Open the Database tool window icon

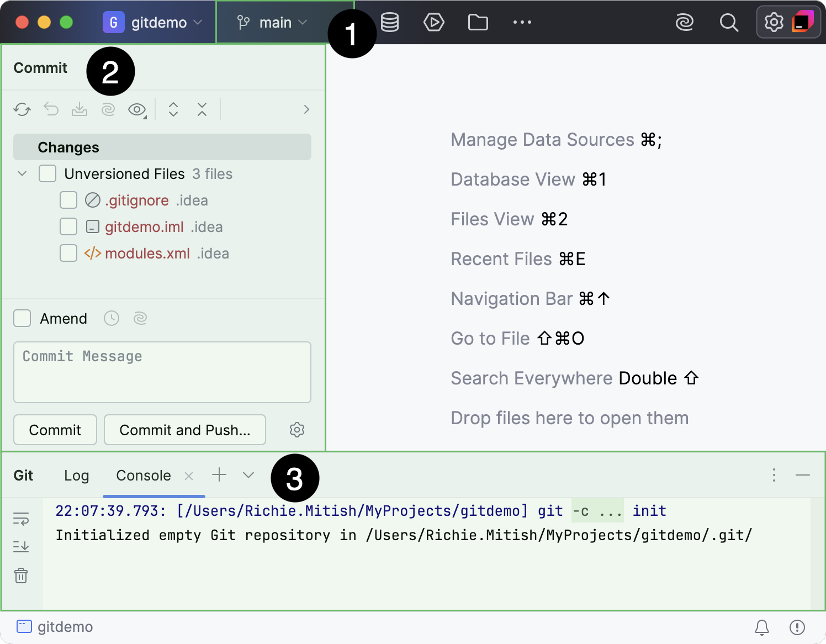[390, 22]
